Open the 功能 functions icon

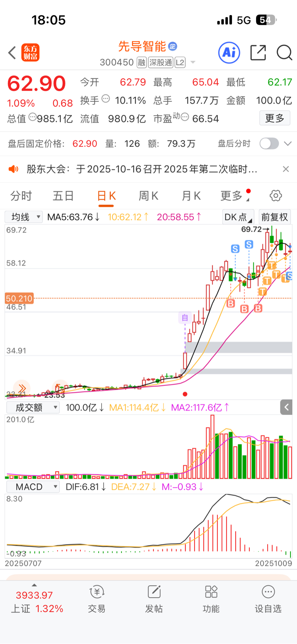pos(211,599)
